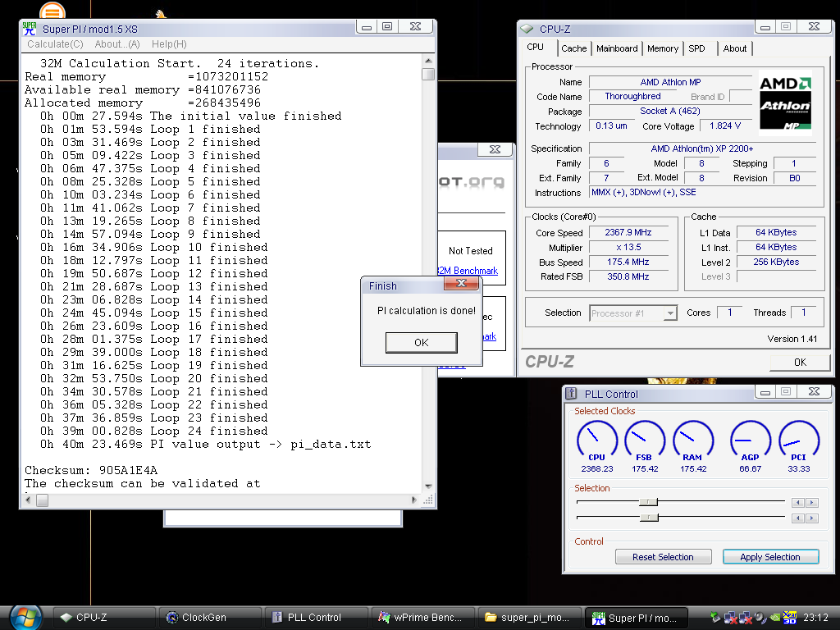Click the CPU-Z title bar chip icon
The height and width of the screenshot is (630, 840).
[x=527, y=29]
